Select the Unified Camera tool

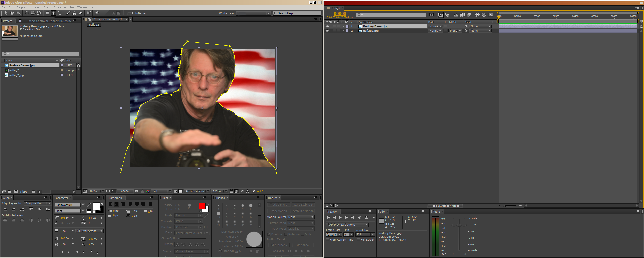coord(33,13)
